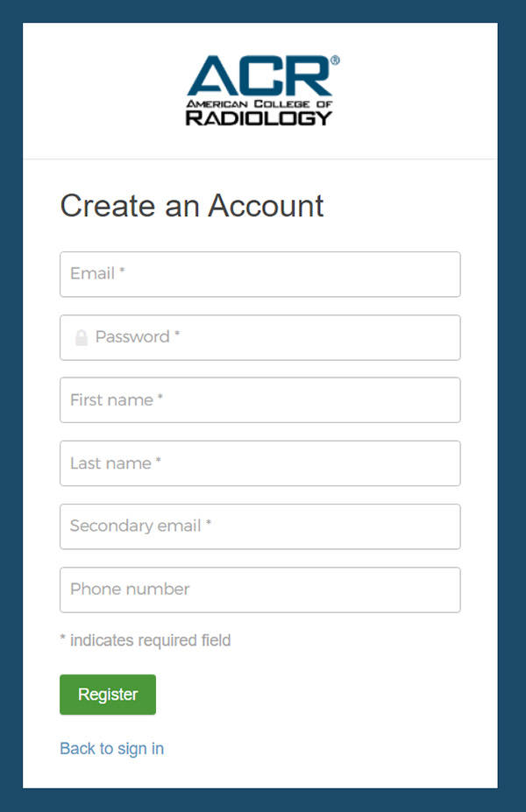The width and height of the screenshot is (526, 812).
Task: Click the 'indicates required field' note
Action: [150, 640]
